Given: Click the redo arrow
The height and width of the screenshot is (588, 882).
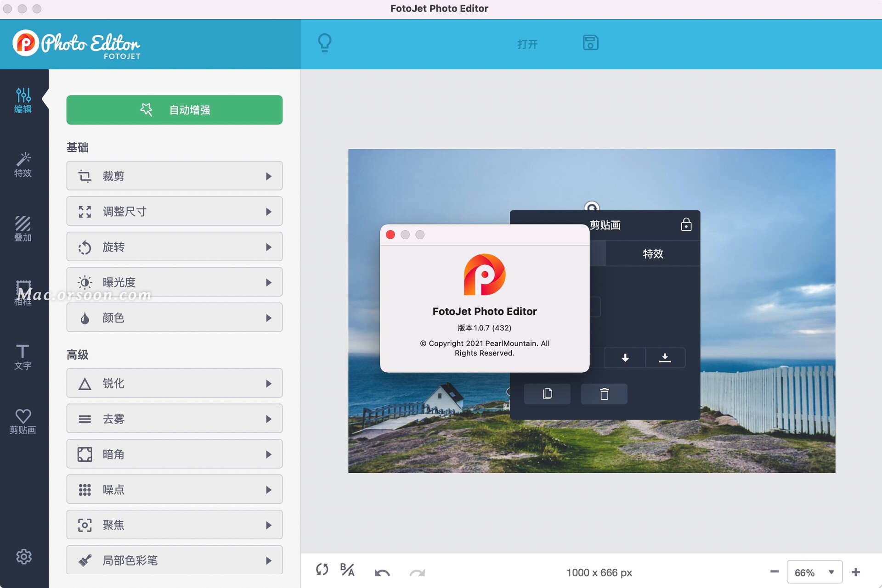Looking at the screenshot, I should pos(417,572).
